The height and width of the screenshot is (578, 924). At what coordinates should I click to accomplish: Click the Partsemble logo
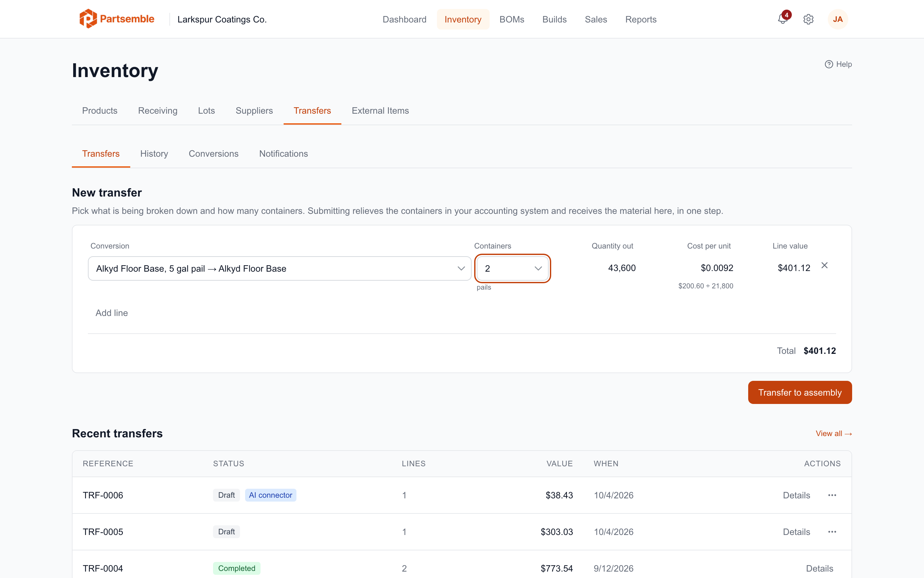coord(116,19)
